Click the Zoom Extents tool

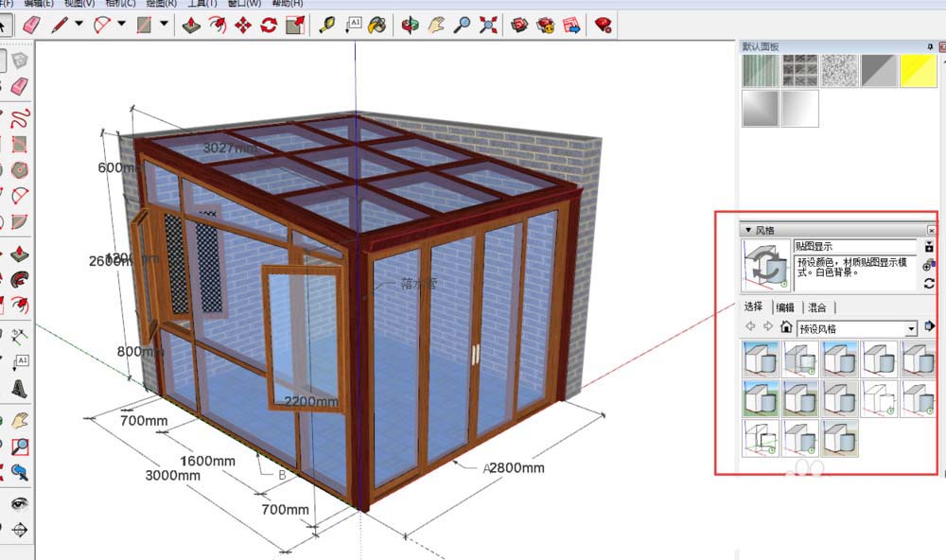pyautogui.click(x=488, y=25)
